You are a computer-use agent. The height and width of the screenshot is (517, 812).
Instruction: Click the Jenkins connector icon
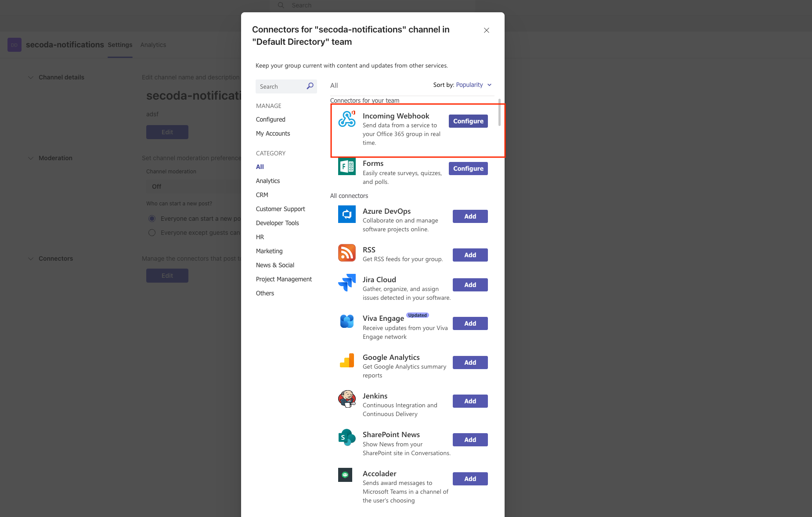[346, 399]
